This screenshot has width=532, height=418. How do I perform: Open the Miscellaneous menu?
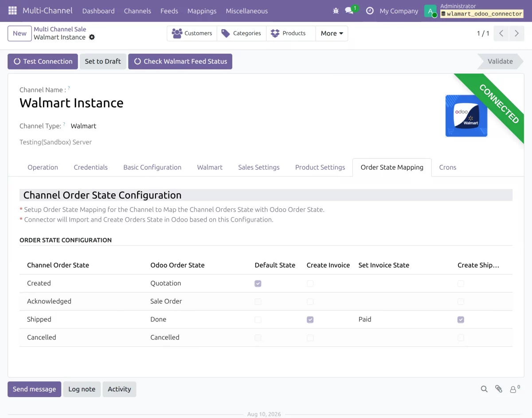(246, 11)
